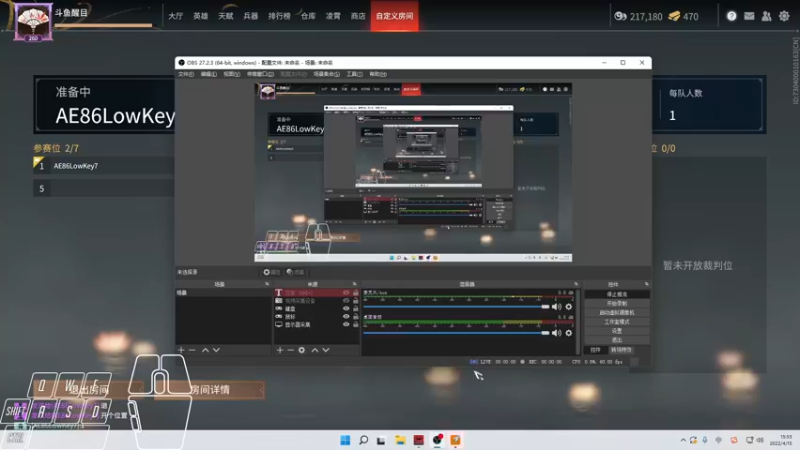
Task: Open 麦克风/Aux mixer gear settings
Action: pos(569,307)
